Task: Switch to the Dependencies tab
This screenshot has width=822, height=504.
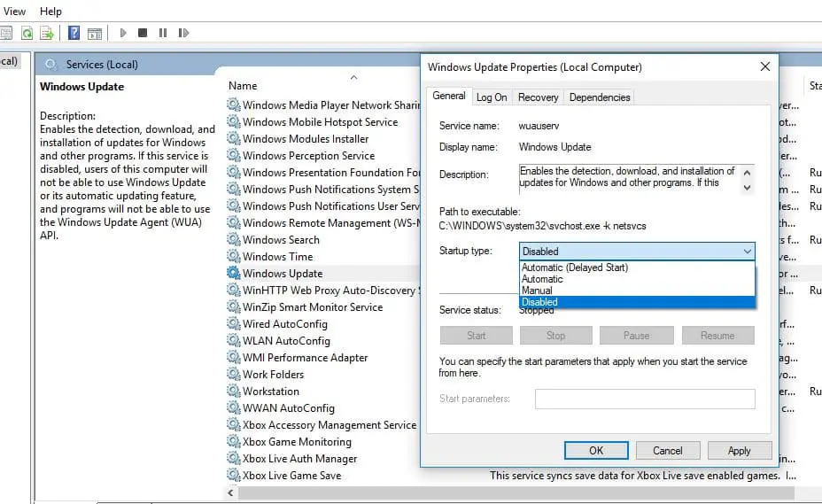Action: 600,97
